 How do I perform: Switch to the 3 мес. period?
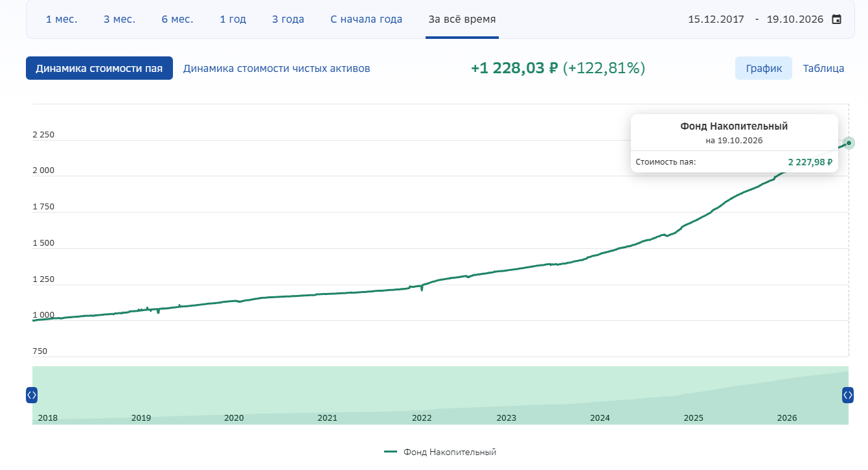pos(120,19)
